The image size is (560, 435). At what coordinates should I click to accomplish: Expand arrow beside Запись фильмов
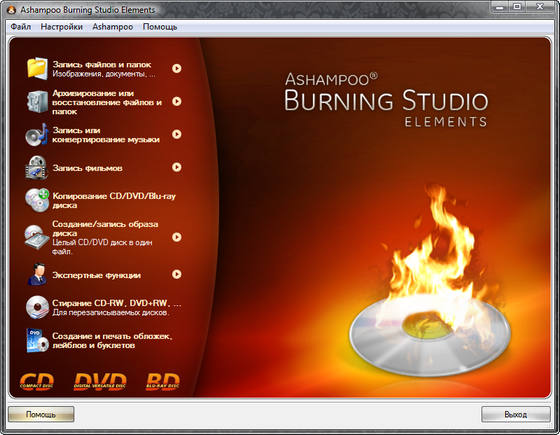(176, 167)
